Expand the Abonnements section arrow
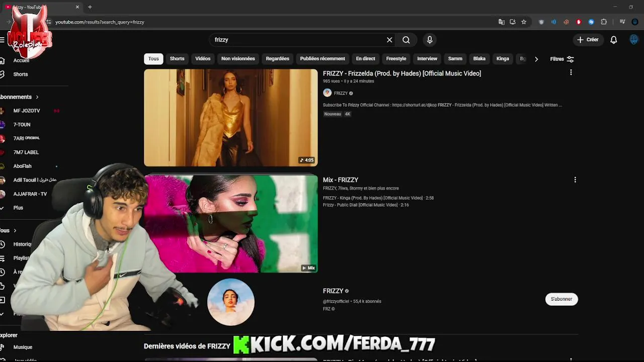This screenshot has width=644, height=362. (x=37, y=97)
